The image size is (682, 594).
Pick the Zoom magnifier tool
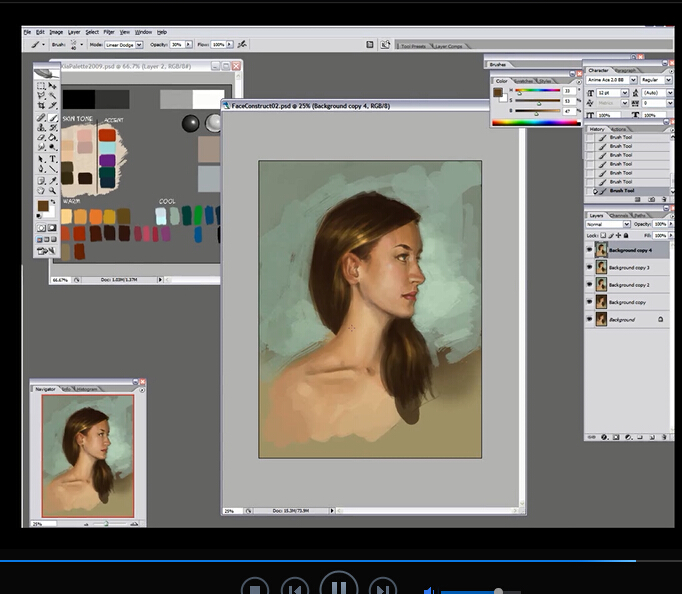(52, 190)
